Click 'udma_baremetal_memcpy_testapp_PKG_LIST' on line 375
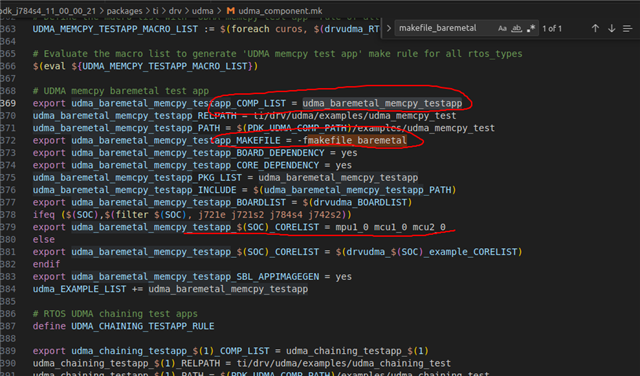This screenshot has height=376, width=640. [137, 178]
